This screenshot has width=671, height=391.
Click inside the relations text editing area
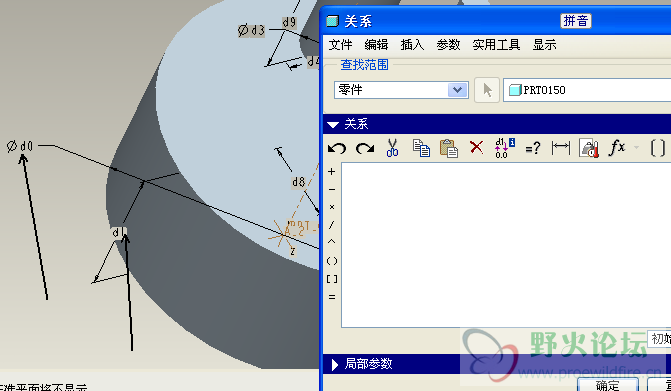pyautogui.click(x=506, y=245)
